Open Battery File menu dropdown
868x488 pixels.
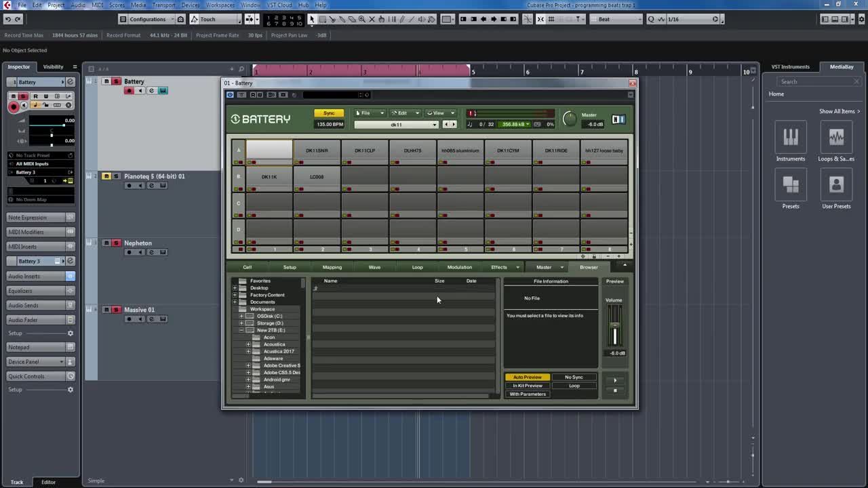[x=369, y=113]
